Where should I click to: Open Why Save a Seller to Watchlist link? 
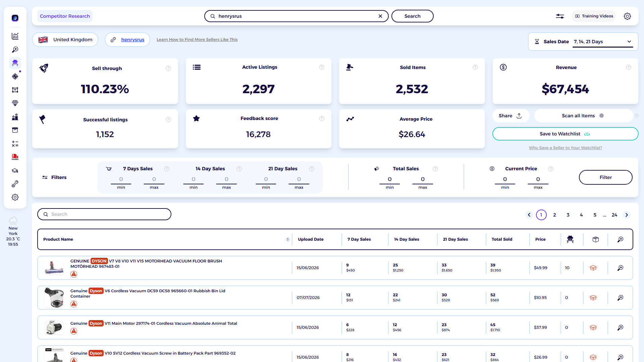pyautogui.click(x=565, y=148)
